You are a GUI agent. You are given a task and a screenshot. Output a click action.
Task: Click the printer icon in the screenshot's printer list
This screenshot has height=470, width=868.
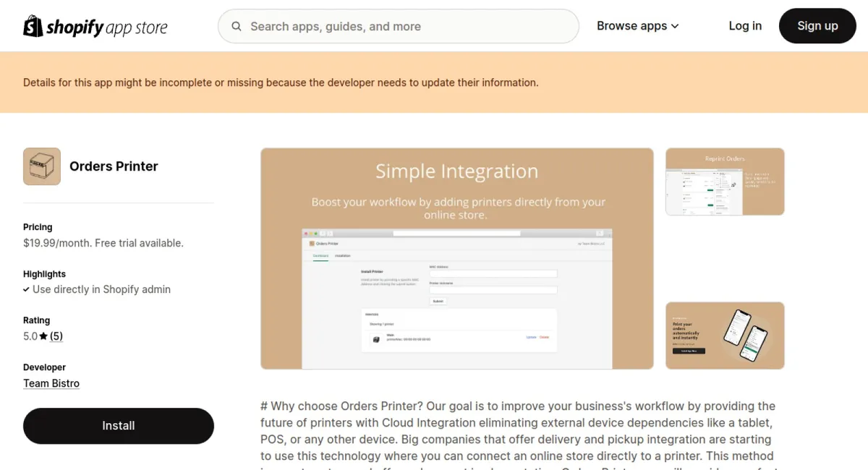[375, 338]
